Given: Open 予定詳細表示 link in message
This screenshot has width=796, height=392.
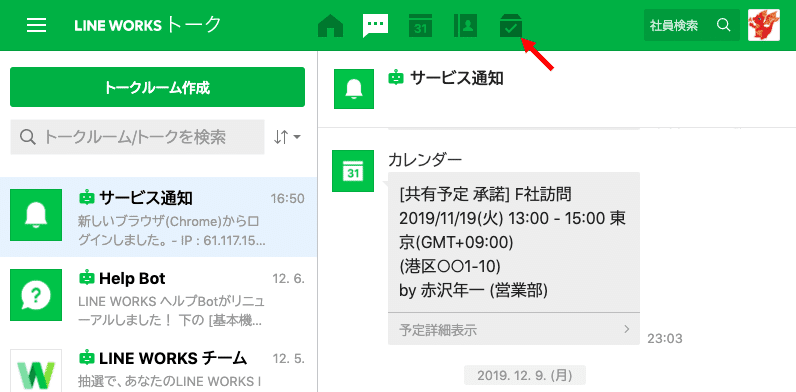Looking at the screenshot, I should coord(514,329).
